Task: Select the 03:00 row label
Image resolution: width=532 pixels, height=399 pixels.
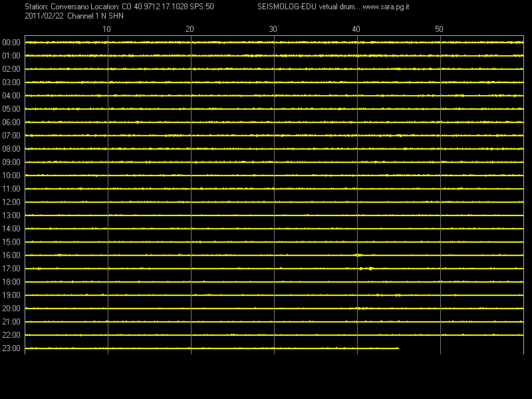Action: pyautogui.click(x=11, y=82)
